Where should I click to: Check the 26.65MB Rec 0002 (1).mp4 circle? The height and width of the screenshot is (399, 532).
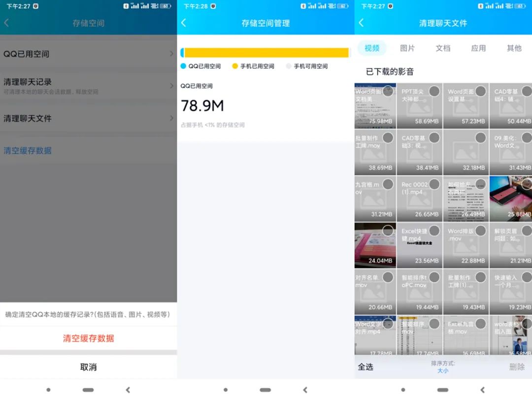click(434, 184)
